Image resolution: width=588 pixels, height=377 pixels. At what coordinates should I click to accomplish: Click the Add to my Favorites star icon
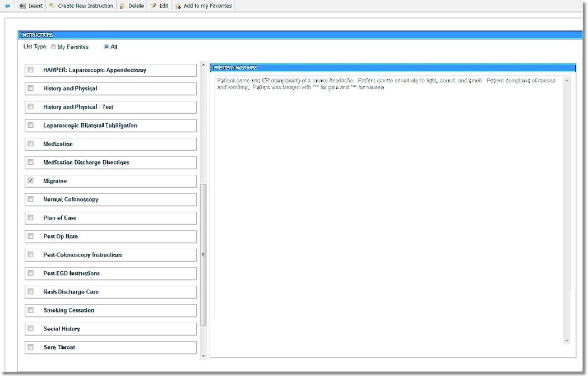[x=178, y=6]
